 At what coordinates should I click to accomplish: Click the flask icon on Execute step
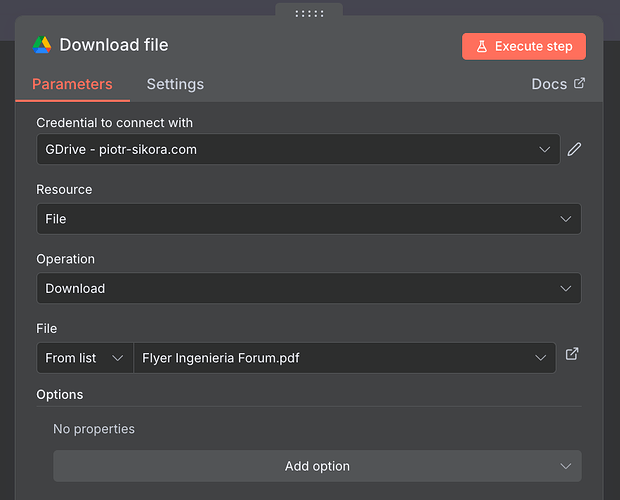pyautogui.click(x=481, y=46)
